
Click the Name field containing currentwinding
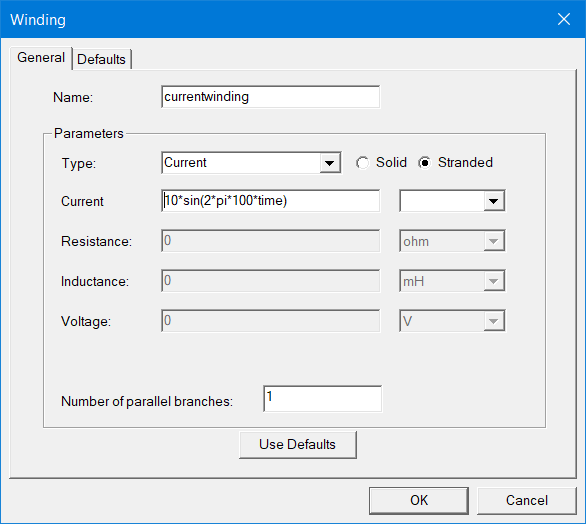[x=271, y=97]
